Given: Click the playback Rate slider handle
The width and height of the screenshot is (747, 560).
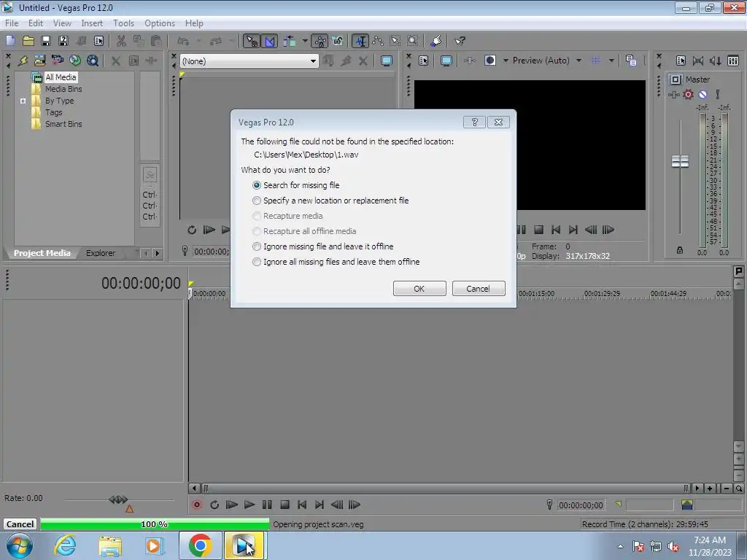Looking at the screenshot, I should pyautogui.click(x=117, y=499).
